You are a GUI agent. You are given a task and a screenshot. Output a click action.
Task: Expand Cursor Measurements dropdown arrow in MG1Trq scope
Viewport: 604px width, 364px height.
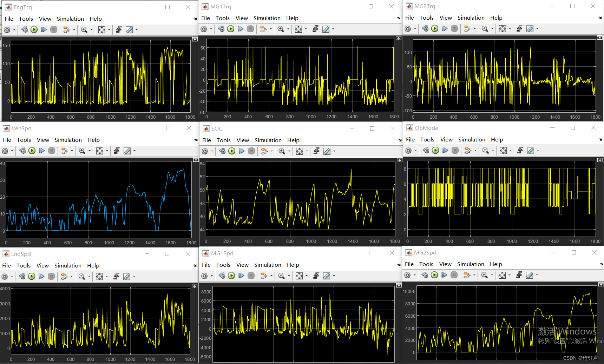click(333, 29)
